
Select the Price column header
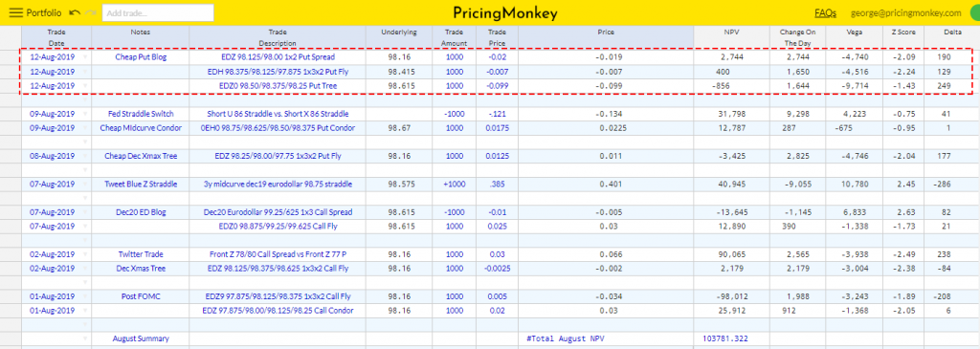click(606, 37)
